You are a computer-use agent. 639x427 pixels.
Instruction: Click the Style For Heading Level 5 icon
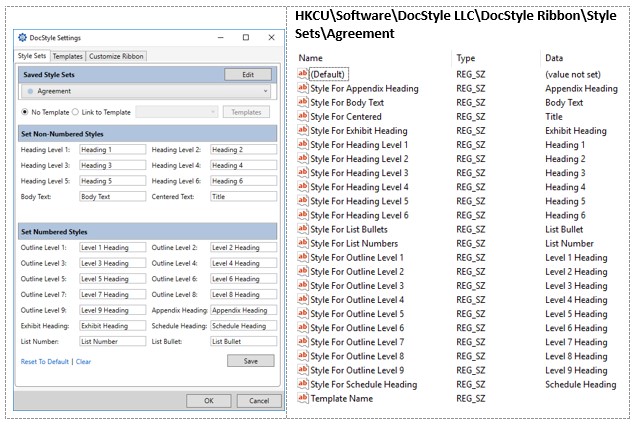(x=302, y=200)
